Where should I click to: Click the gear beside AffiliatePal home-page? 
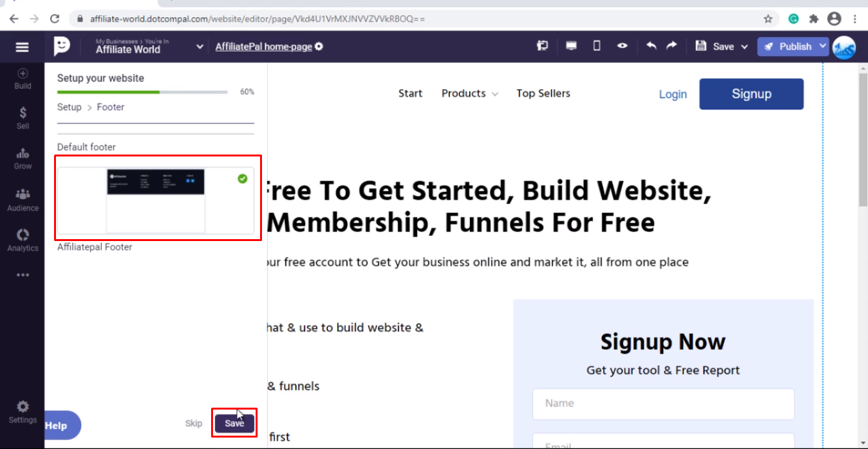tap(319, 46)
